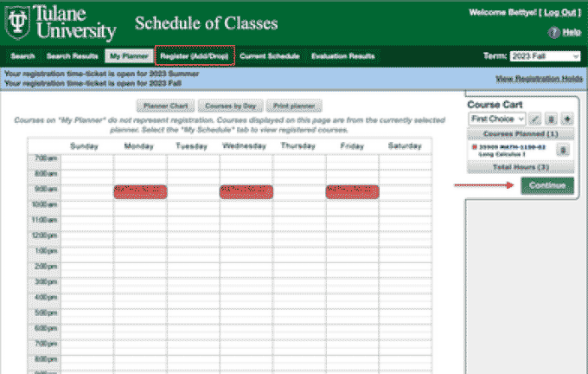Click the Help link text
Viewport: 588px width, 374px height.
572,33
